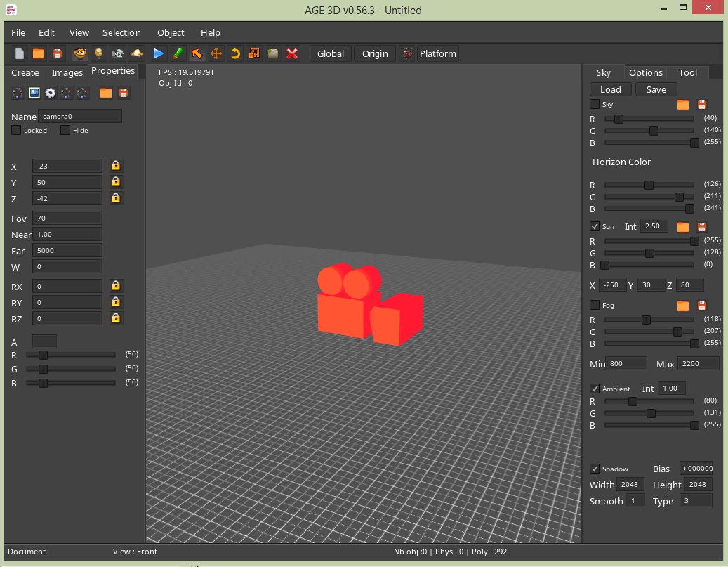Enable the Fog checkbox

pyautogui.click(x=595, y=305)
